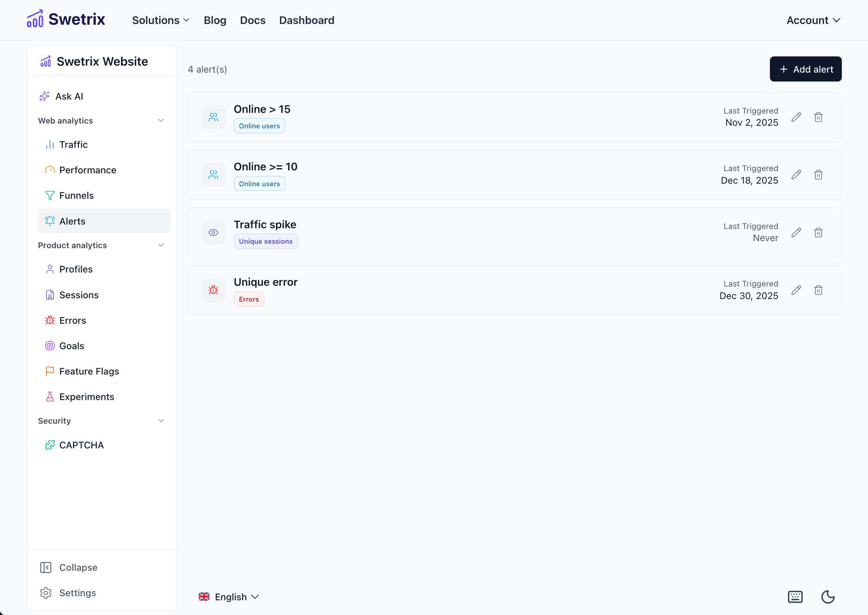The height and width of the screenshot is (615, 868).
Task: Collapse the sidebar
Action: point(69,567)
